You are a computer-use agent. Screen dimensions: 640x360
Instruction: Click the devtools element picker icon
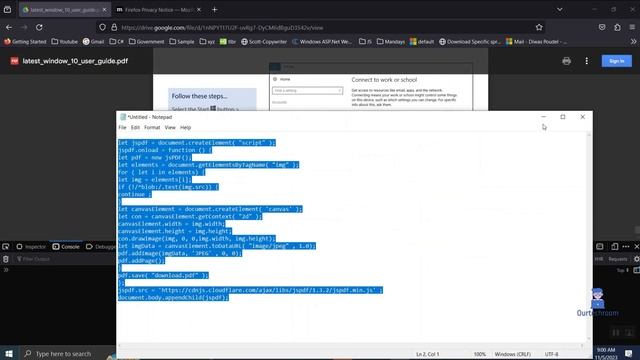6,247
